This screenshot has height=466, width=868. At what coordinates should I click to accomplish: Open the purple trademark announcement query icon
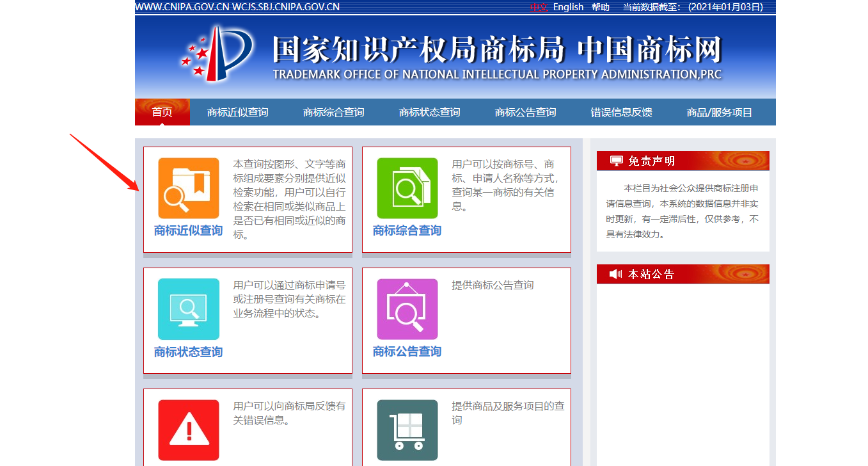click(407, 309)
